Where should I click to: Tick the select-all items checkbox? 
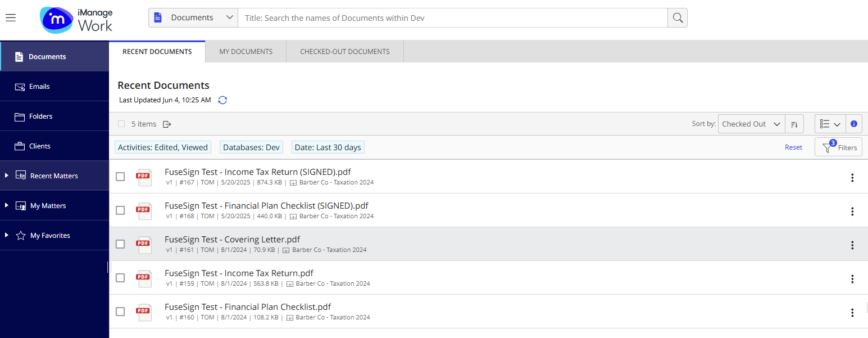tap(121, 124)
